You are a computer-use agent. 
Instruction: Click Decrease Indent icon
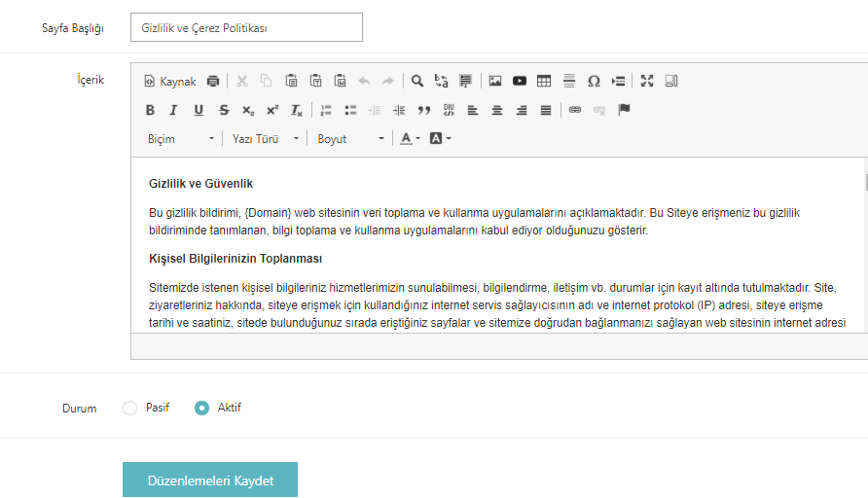tap(375, 110)
